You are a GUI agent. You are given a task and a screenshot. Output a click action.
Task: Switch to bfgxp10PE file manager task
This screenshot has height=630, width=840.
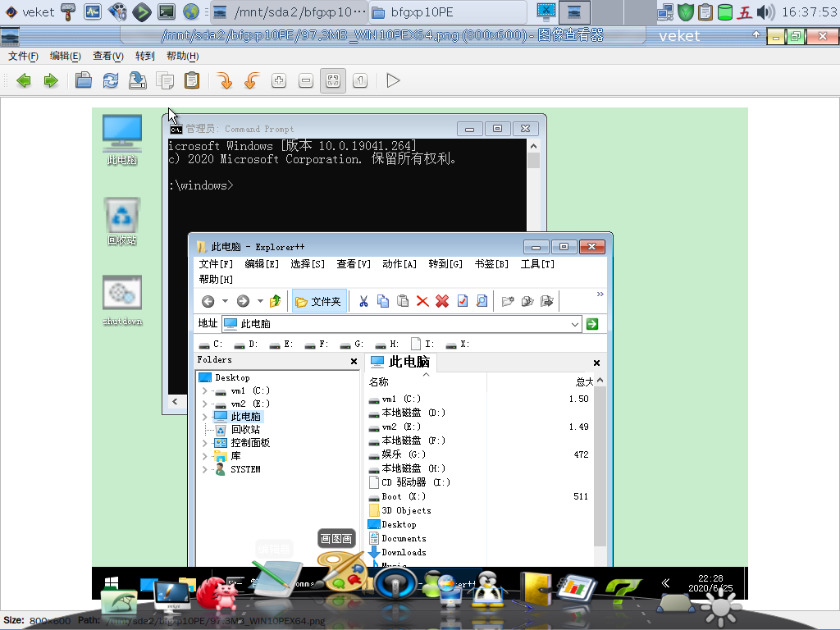447,11
